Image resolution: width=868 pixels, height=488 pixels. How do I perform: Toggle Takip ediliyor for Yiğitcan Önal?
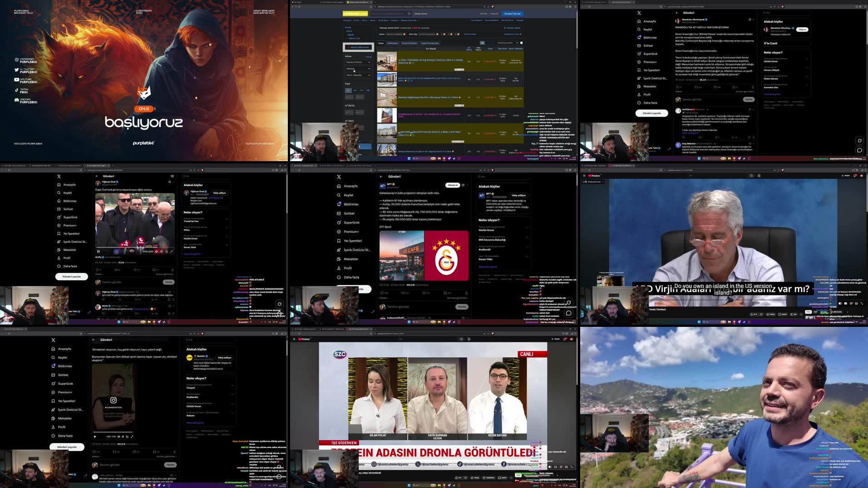click(219, 193)
